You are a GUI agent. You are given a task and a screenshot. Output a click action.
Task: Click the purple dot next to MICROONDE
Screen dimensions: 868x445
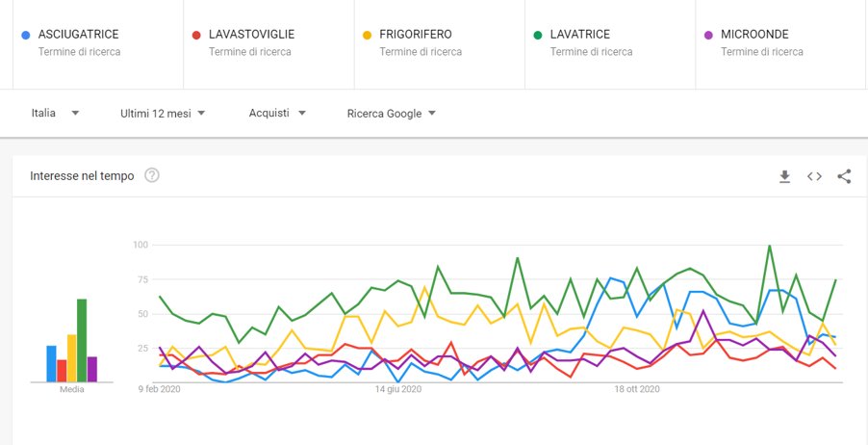708,35
